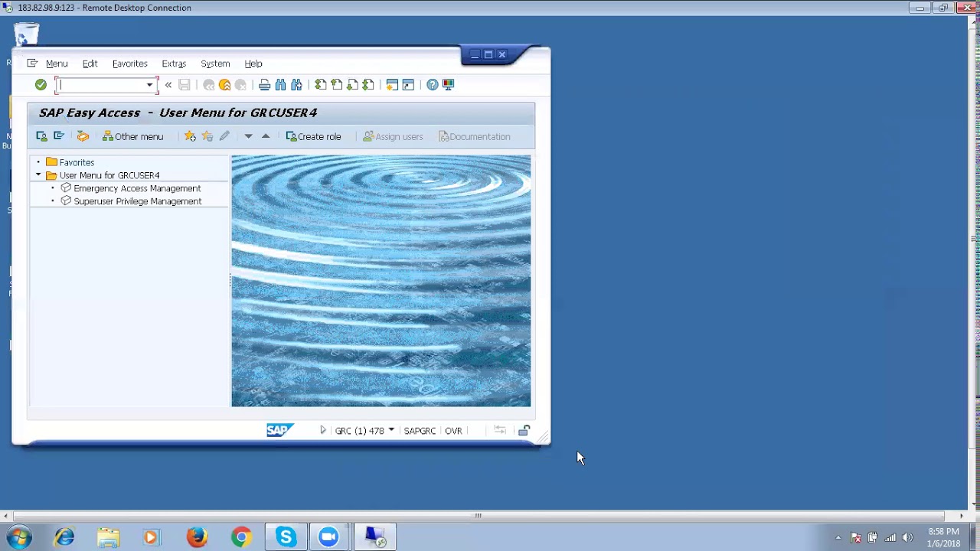Screen dimensions: 980x551
Task: Click the Add to Favorites star icon
Action: (x=190, y=136)
